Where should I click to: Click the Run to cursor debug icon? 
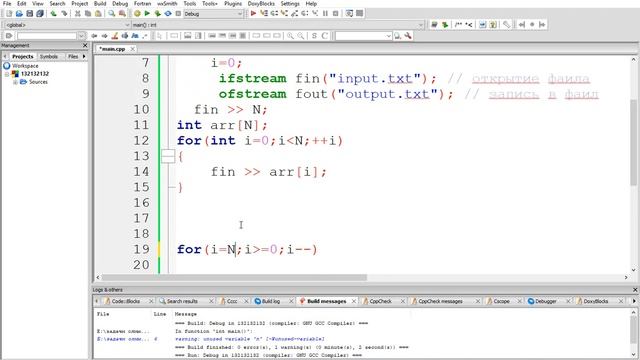(264, 13)
